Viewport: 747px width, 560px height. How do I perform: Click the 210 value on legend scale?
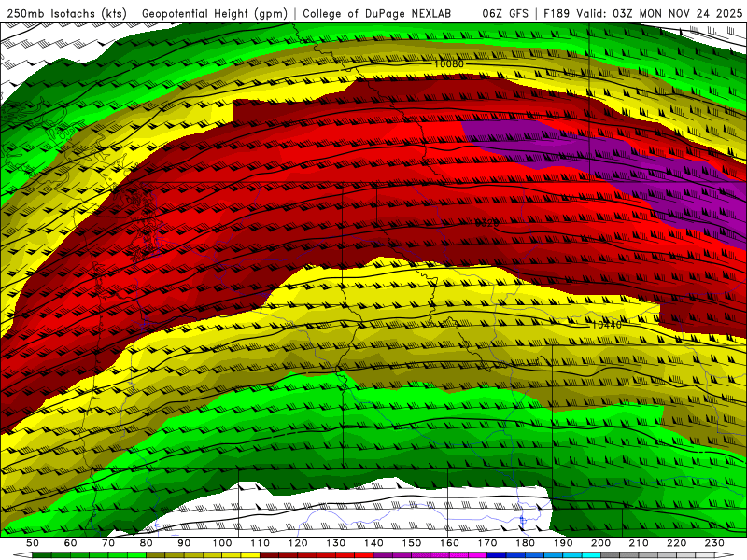[x=639, y=543]
